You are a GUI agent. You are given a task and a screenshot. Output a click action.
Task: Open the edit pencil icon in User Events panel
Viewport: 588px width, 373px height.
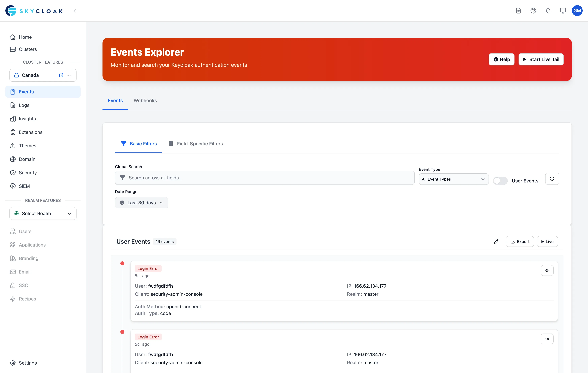pos(496,241)
